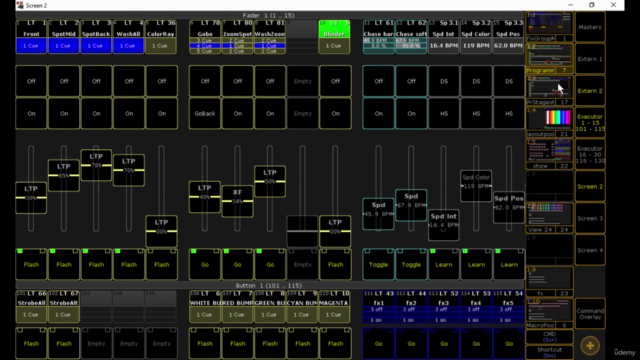Viewport: 640px width, 360px height.
Task: Open the Programm view thumbnail
Action: click(x=549, y=59)
